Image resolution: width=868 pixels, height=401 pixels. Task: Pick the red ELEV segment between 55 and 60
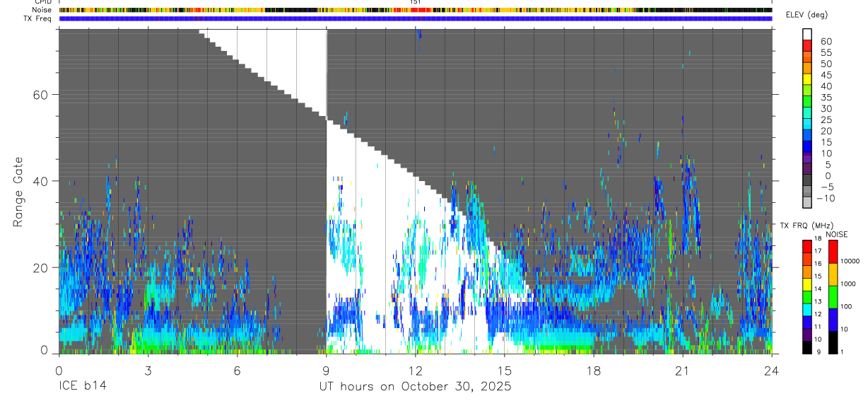[x=807, y=45]
